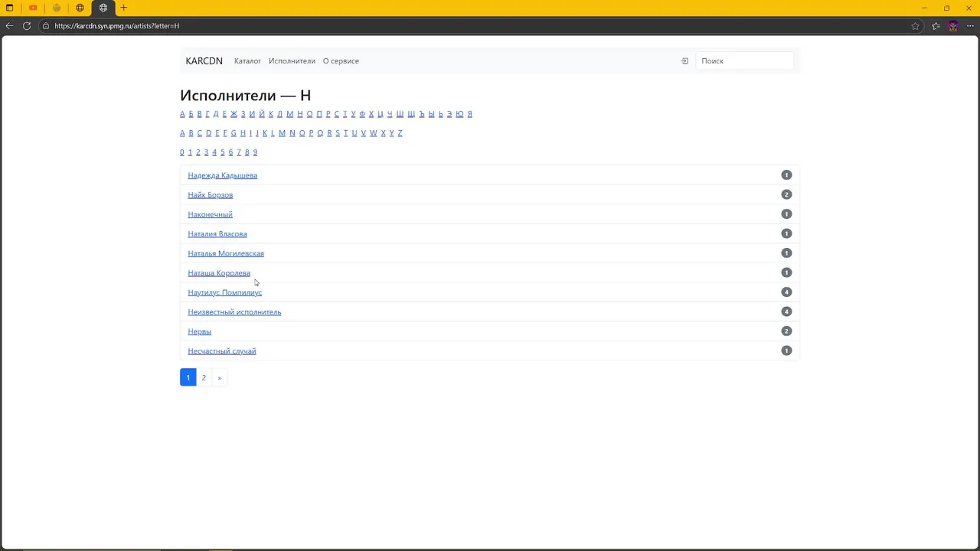980x551 pixels.
Task: Open artist Несчастный случай
Action: tap(222, 351)
